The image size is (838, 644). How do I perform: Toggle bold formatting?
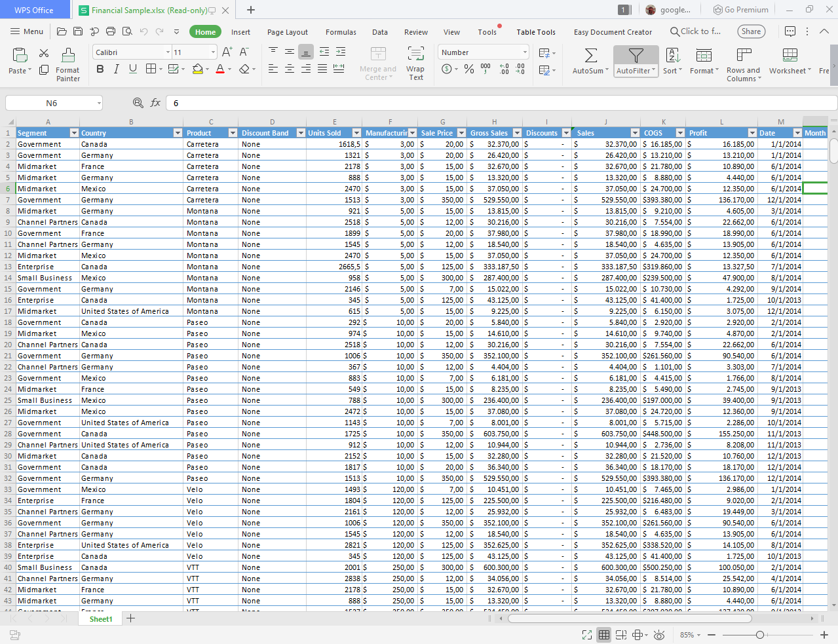[100, 69]
